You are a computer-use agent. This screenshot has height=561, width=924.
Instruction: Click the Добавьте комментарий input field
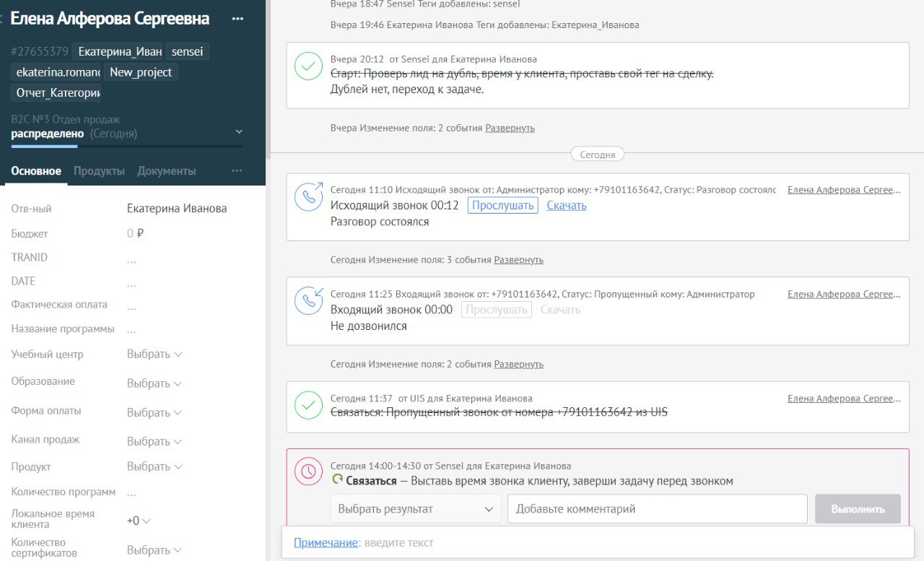click(657, 509)
